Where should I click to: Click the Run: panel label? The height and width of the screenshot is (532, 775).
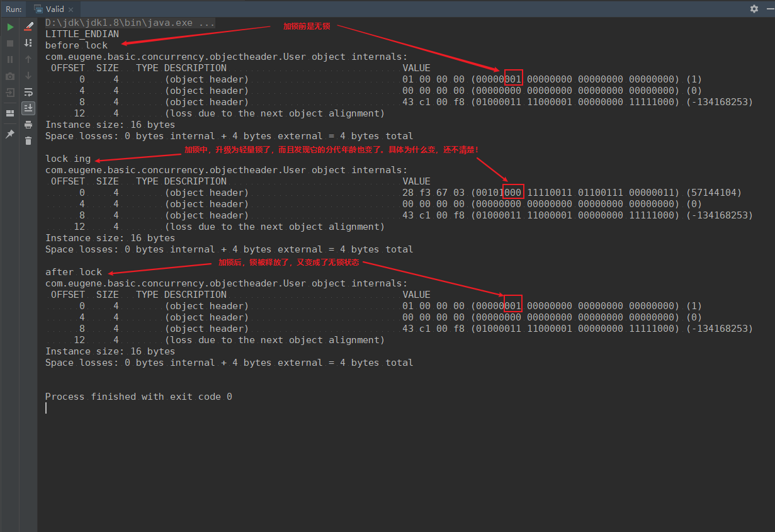[14, 9]
